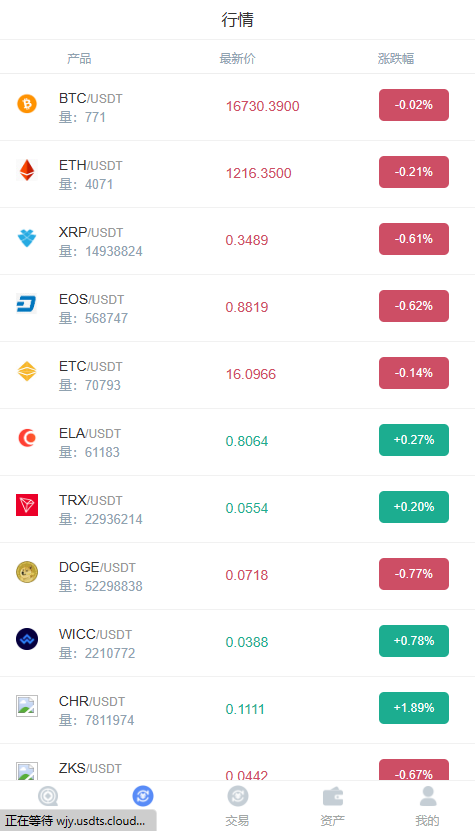Image resolution: width=475 pixels, height=831 pixels.
Task: Click the Dash-style icon beside EOS
Action: 27,304
